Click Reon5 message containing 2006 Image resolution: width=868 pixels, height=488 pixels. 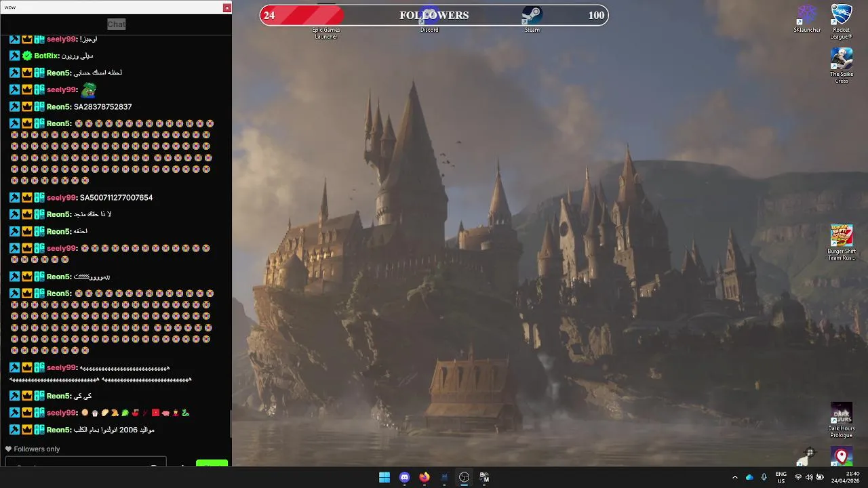coord(114,430)
